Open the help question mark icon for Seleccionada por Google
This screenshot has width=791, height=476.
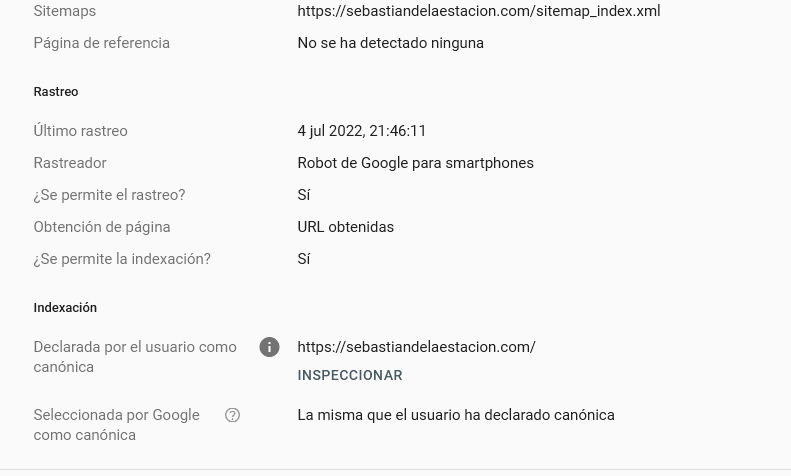232,415
